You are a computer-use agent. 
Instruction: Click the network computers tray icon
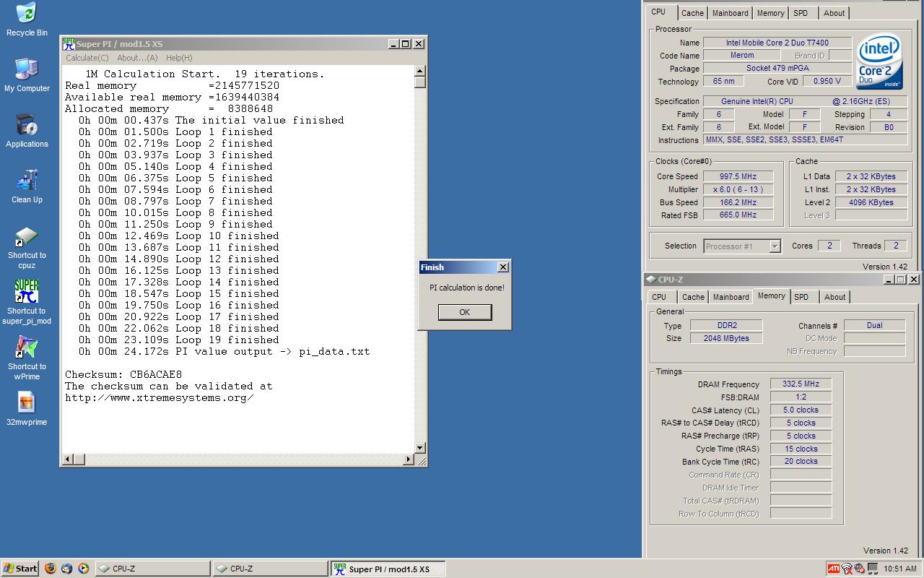pos(873,569)
